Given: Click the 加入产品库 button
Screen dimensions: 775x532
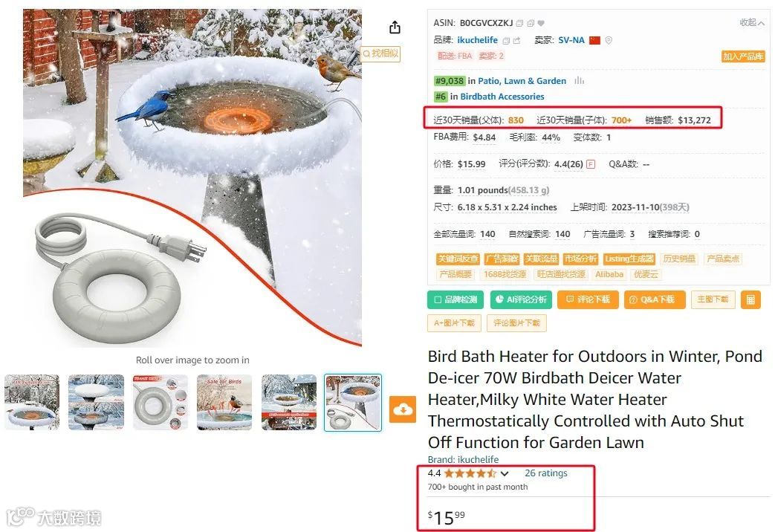Looking at the screenshot, I should [x=743, y=56].
